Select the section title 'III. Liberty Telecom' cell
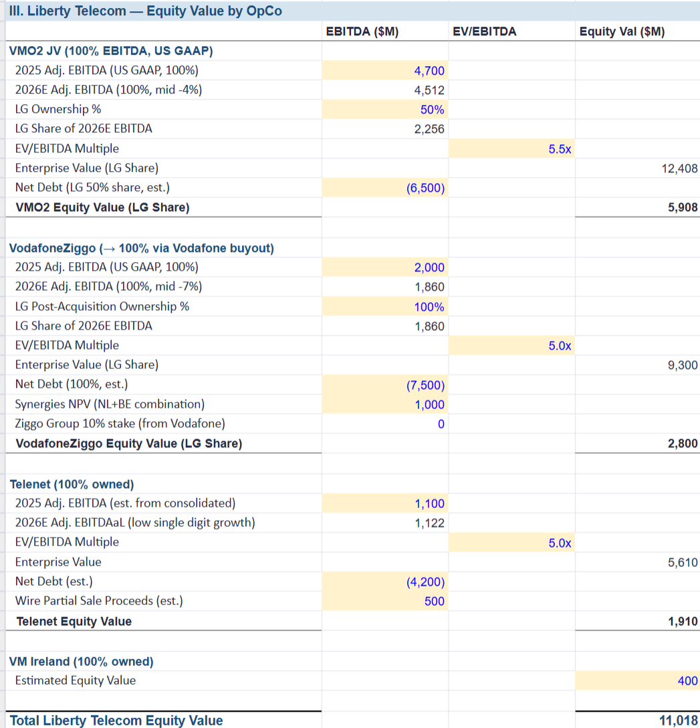The height and width of the screenshot is (728, 700). (x=146, y=11)
